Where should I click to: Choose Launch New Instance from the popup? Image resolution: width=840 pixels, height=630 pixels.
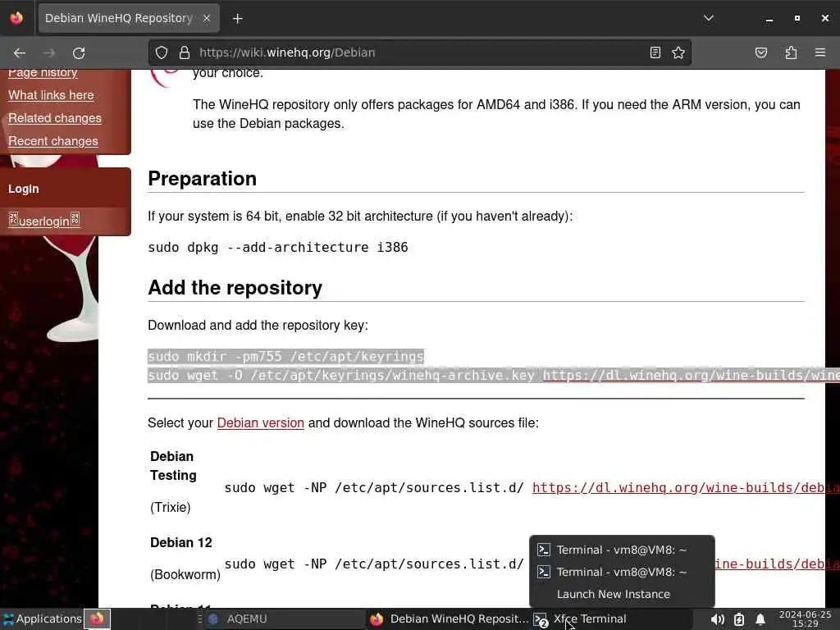[x=622, y=594]
